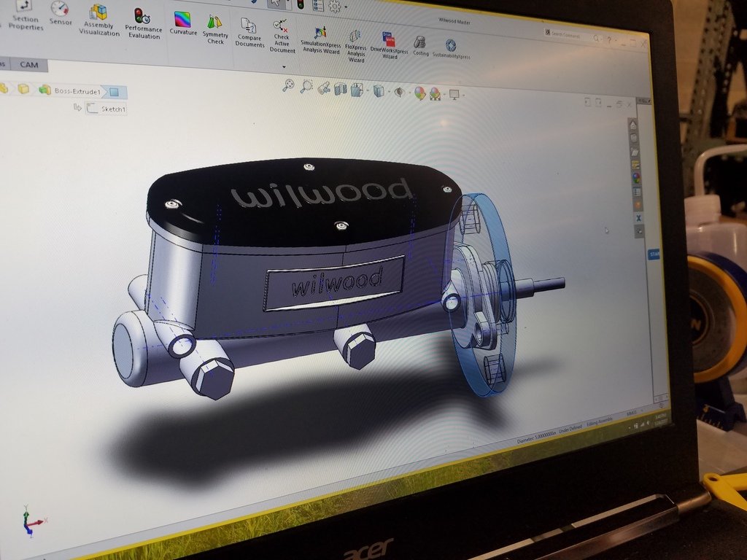Expand the Check Active Document dropdown arrow
The width and height of the screenshot is (747, 560).
pyautogui.click(x=284, y=66)
